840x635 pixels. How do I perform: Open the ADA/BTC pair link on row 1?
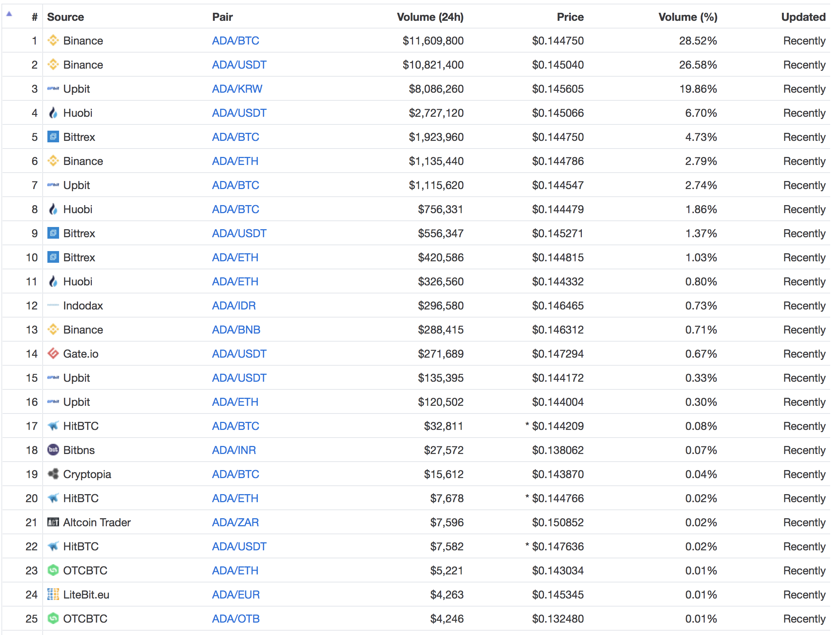[235, 40]
